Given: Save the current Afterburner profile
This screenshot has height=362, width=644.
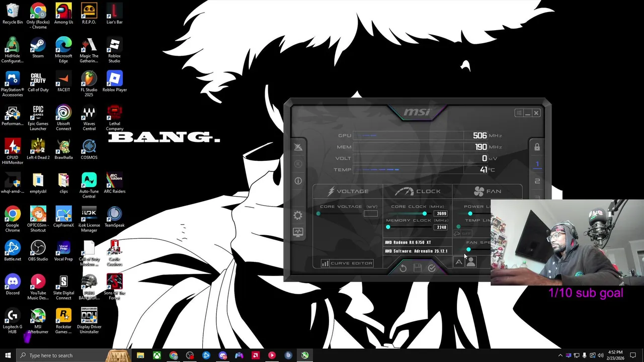Looking at the screenshot, I should tap(417, 268).
